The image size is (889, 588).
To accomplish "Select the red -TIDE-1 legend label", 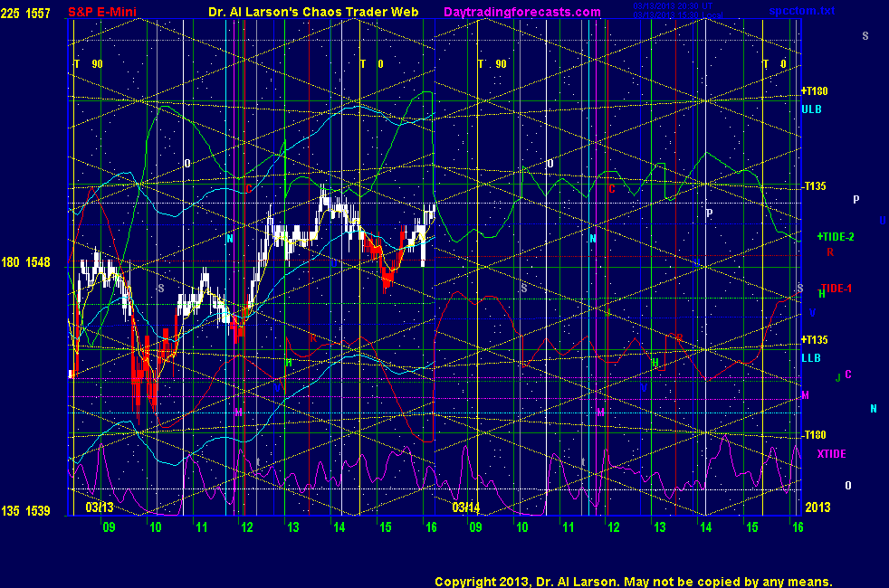I will tap(835, 288).
